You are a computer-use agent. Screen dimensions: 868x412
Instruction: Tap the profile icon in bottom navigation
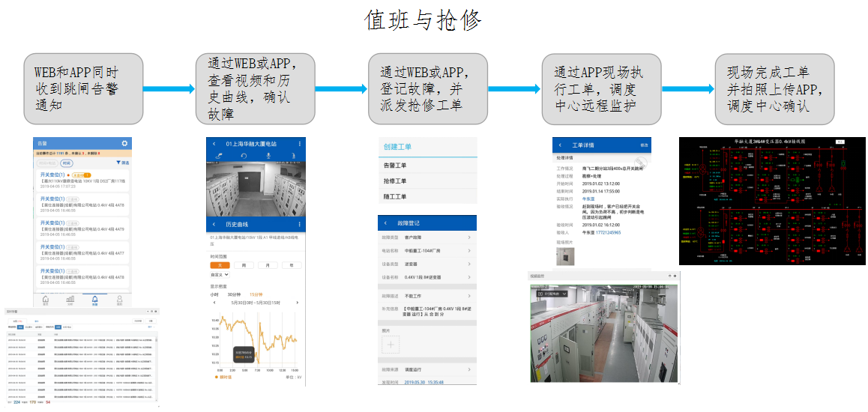pyautogui.click(x=119, y=300)
